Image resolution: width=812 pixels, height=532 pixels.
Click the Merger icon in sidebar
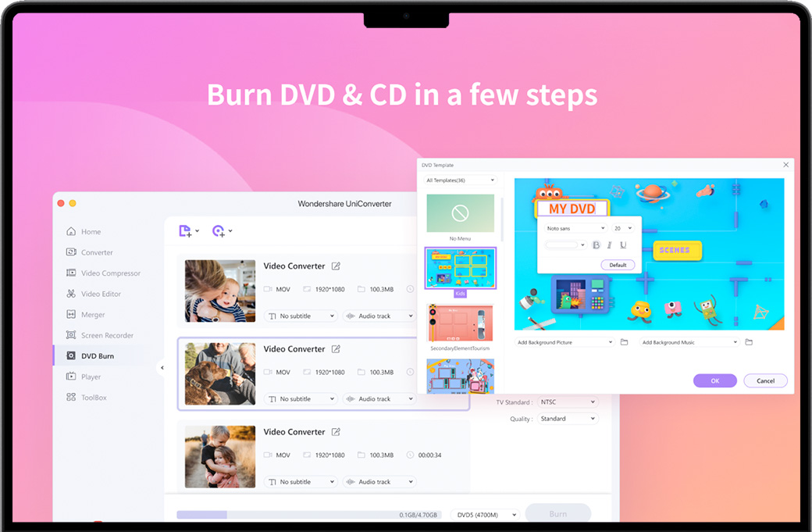point(71,315)
